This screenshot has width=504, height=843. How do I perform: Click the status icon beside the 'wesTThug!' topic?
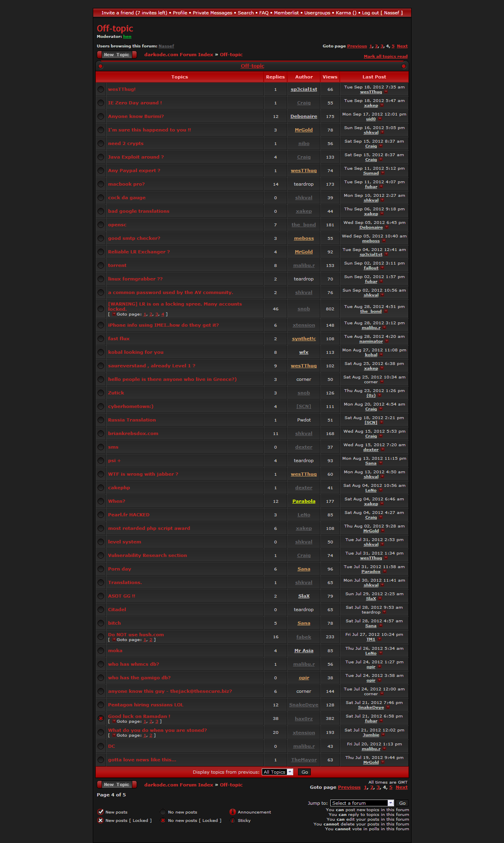click(101, 90)
